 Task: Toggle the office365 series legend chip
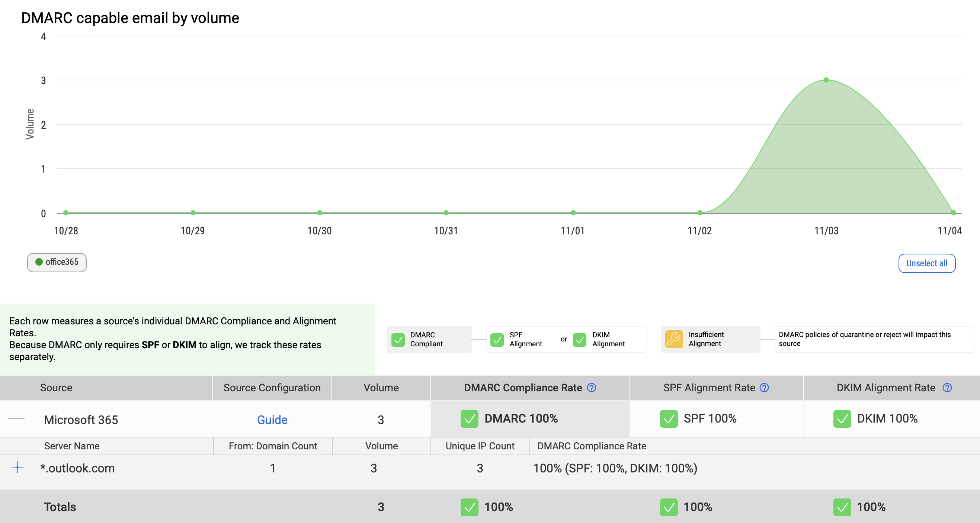click(x=57, y=263)
